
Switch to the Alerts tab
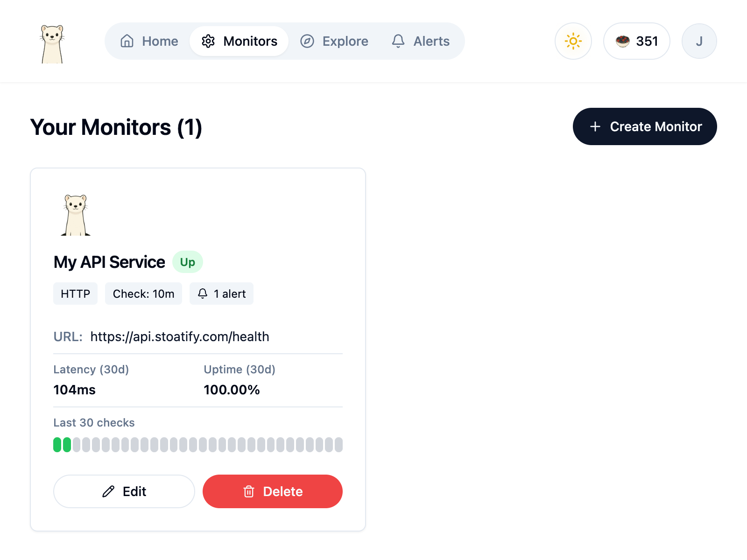tap(421, 41)
